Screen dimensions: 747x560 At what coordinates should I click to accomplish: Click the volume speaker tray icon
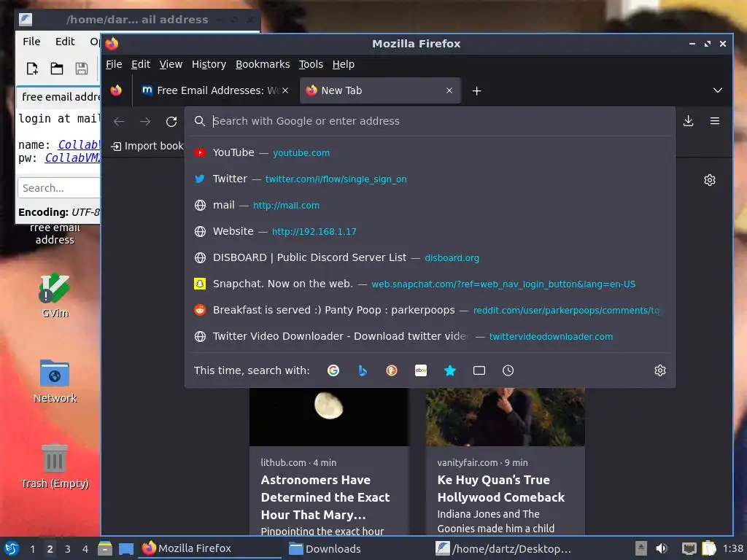click(x=662, y=548)
